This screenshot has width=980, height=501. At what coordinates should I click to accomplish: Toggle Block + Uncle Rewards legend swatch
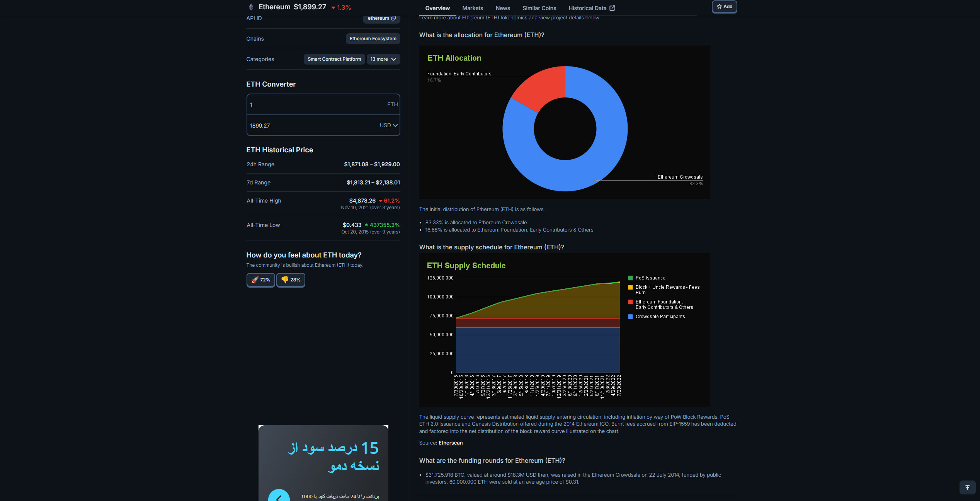pos(630,287)
